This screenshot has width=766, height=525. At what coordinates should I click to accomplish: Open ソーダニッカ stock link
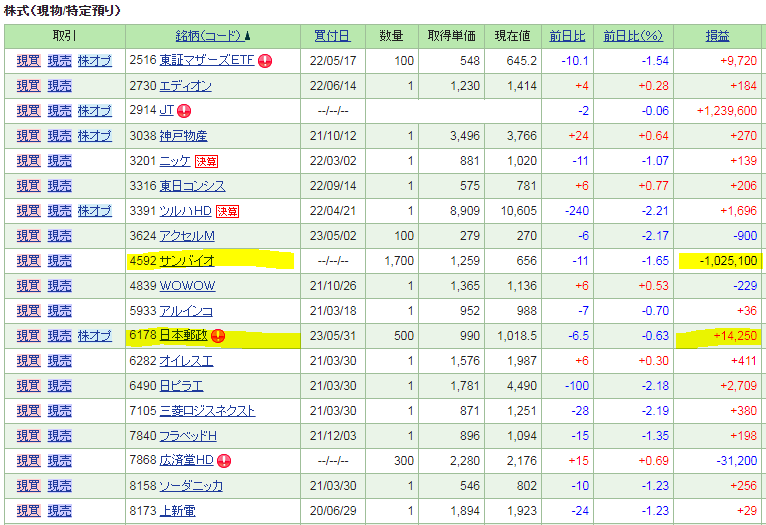click(x=191, y=486)
